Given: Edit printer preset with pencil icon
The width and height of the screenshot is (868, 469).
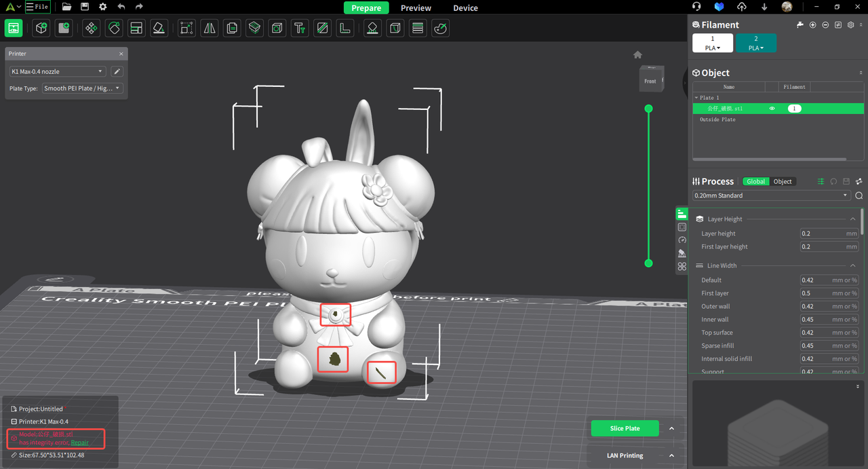Looking at the screenshot, I should pos(117,71).
